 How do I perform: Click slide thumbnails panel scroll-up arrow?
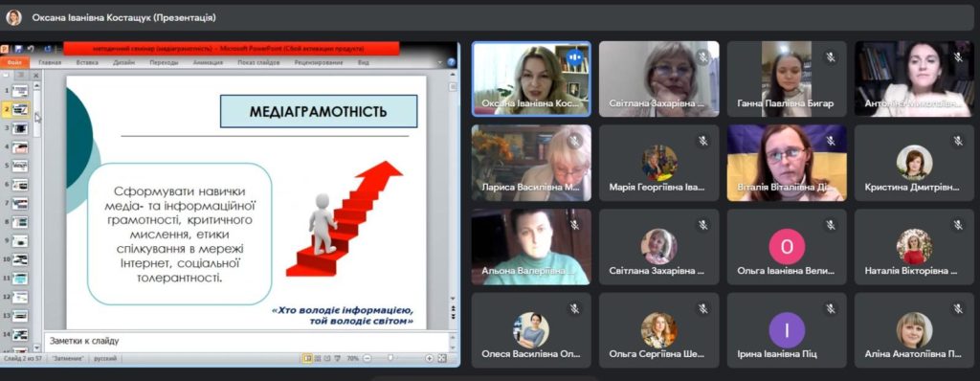[x=37, y=86]
